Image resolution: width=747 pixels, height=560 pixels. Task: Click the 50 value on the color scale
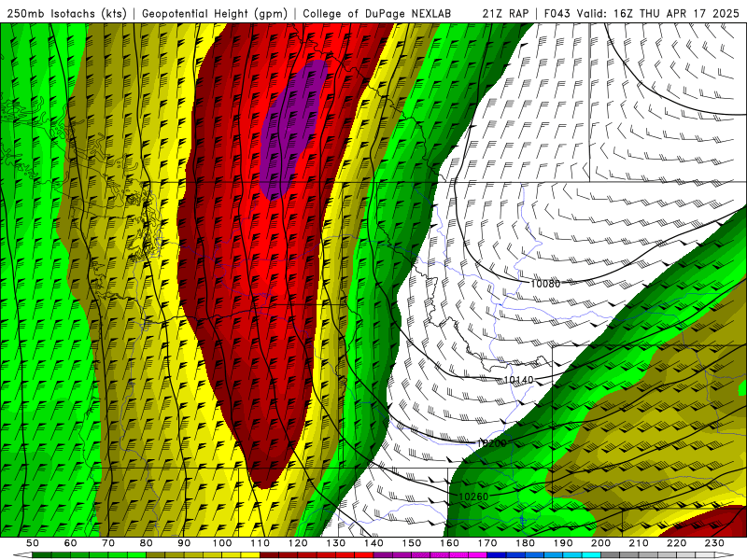pyautogui.click(x=33, y=543)
